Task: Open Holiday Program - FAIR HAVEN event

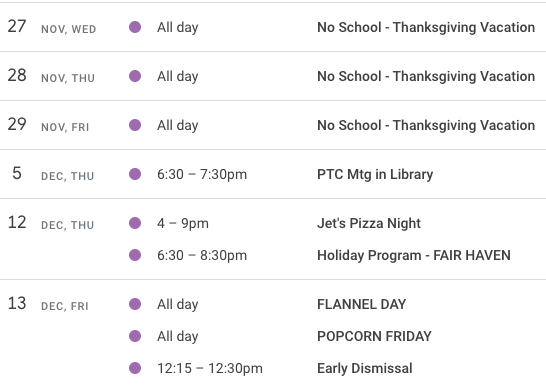Action: click(x=414, y=256)
